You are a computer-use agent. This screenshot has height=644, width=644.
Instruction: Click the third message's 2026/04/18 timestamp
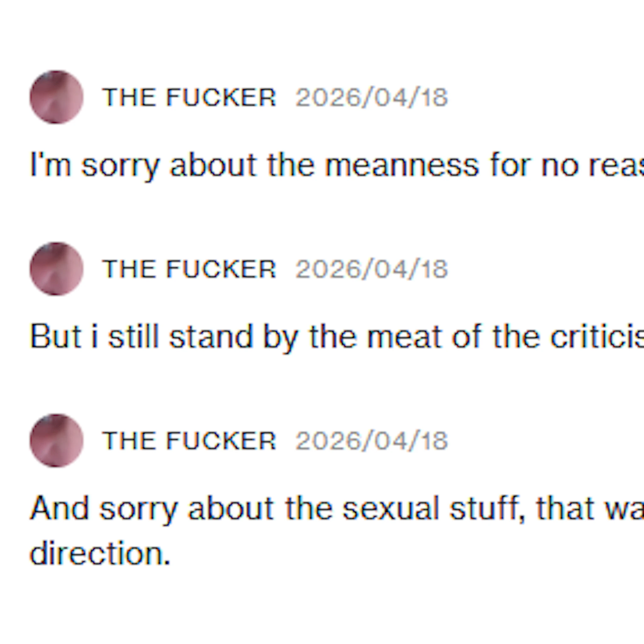371,441
